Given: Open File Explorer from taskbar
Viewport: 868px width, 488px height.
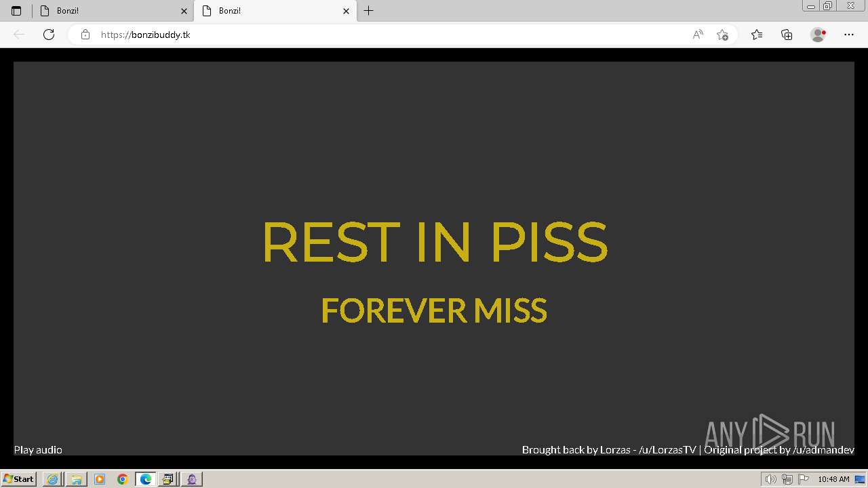Looking at the screenshot, I should pyautogui.click(x=76, y=479).
